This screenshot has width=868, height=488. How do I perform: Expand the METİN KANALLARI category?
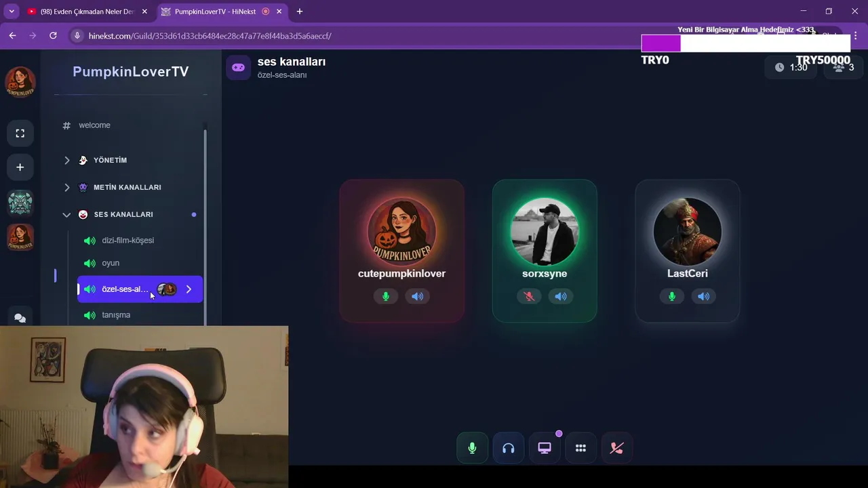coord(66,187)
